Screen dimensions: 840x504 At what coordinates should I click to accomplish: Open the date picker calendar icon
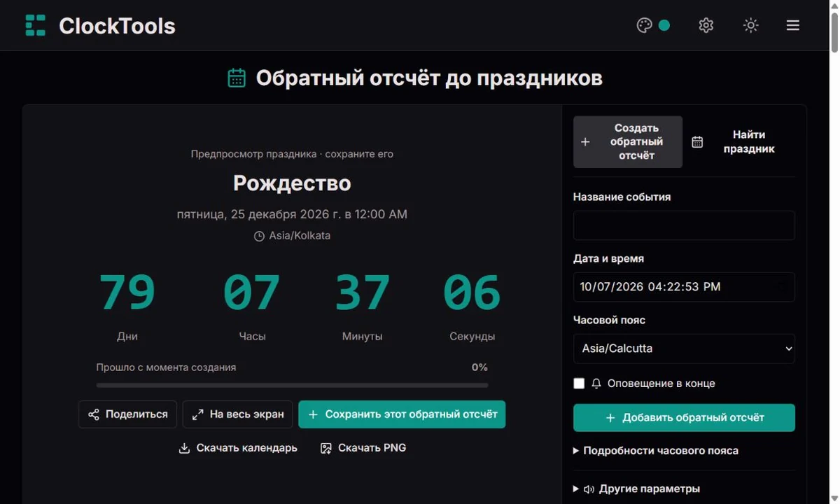(780, 287)
